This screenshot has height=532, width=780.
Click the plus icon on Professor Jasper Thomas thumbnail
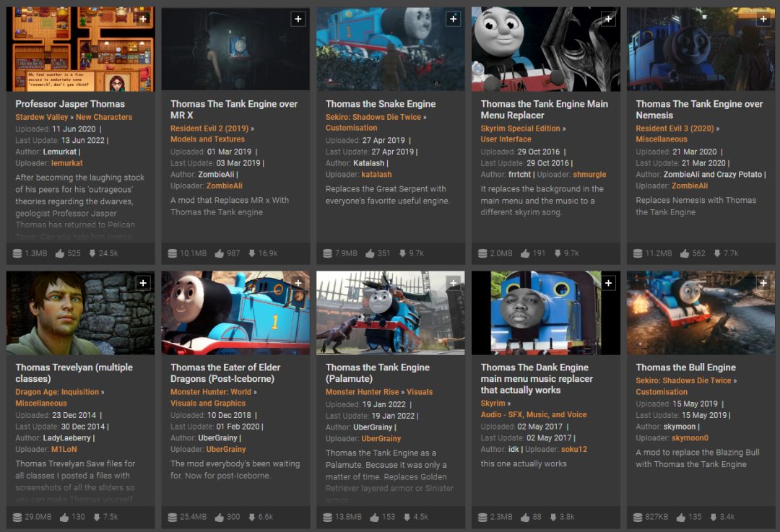143,19
